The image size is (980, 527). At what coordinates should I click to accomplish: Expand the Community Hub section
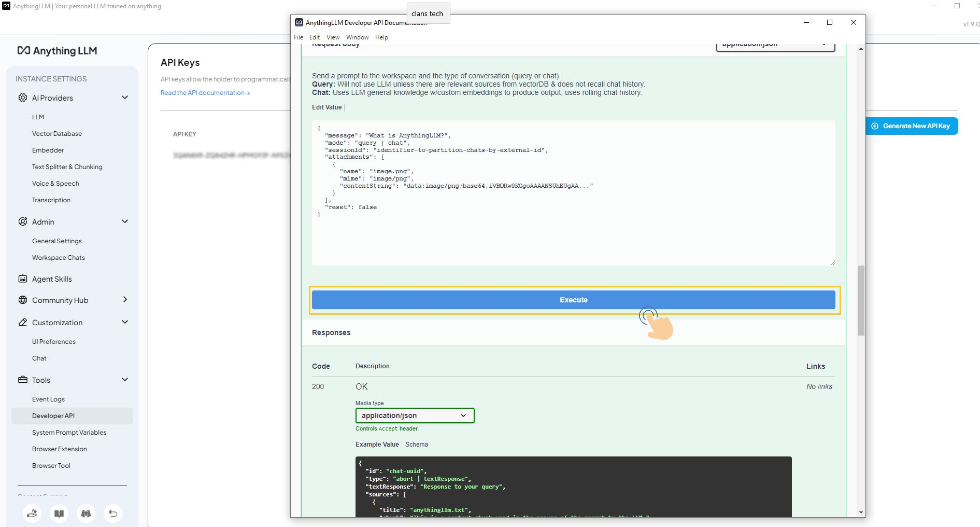coord(125,300)
